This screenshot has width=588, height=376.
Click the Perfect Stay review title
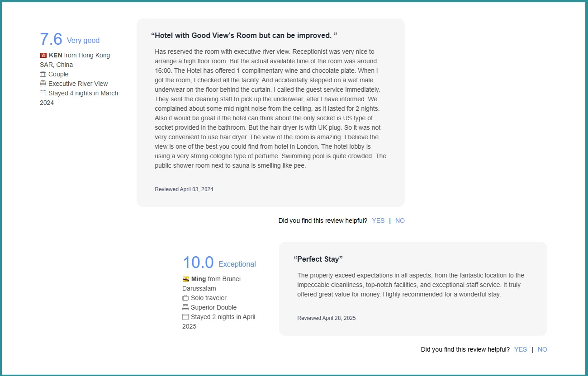tap(318, 259)
